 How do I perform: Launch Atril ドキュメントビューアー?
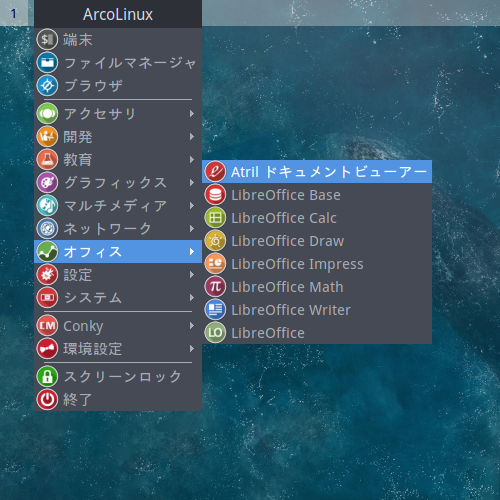point(317,172)
